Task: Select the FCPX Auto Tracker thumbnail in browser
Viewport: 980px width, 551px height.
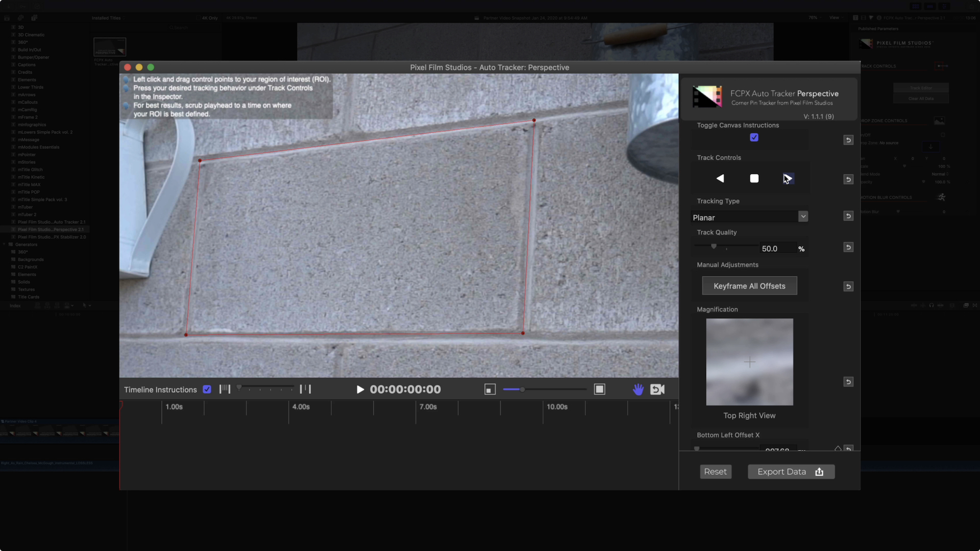Action: 109,47
